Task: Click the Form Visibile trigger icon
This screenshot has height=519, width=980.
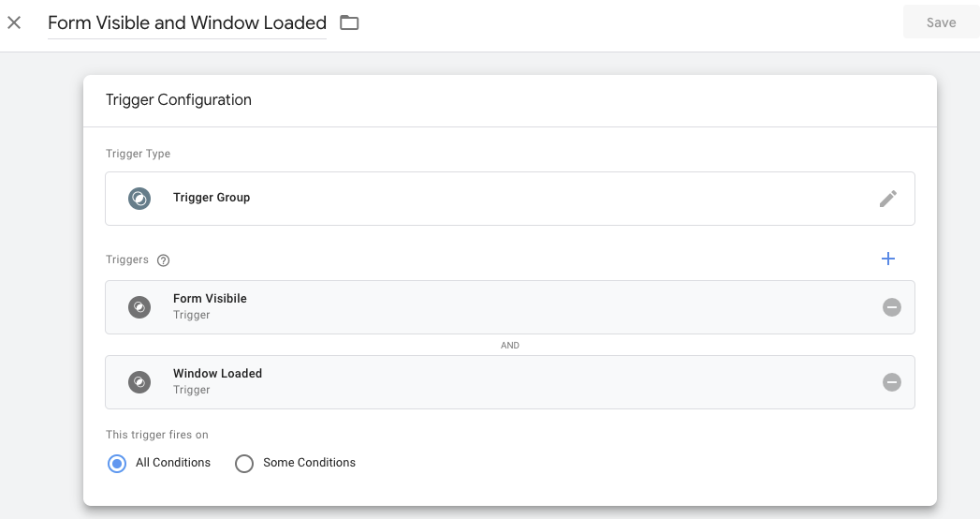Action: 139,307
